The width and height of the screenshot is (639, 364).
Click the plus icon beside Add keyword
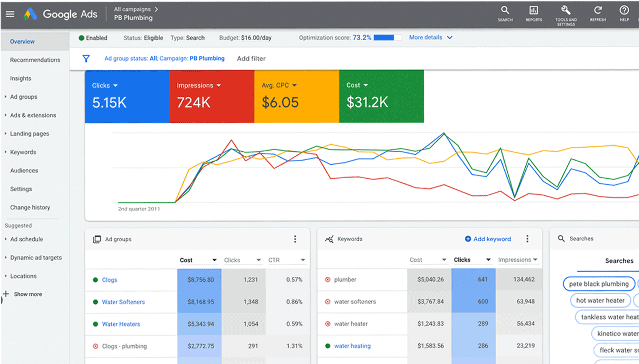tap(468, 239)
